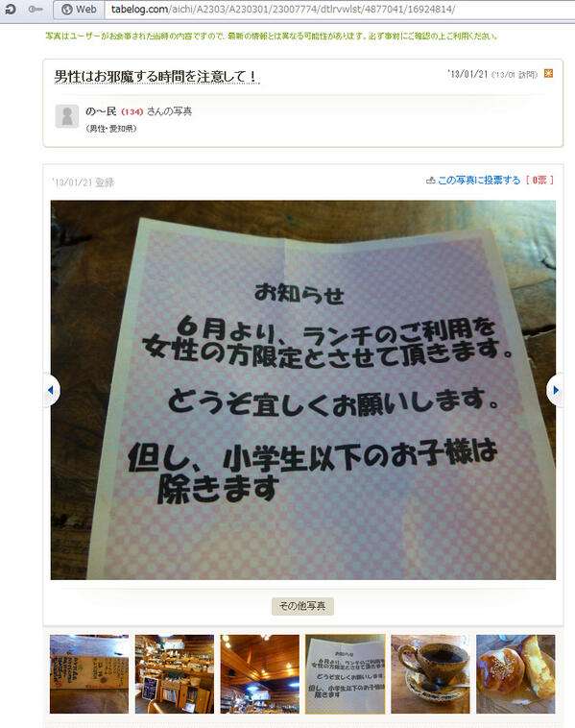The width and height of the screenshot is (575, 728).
Task: Click the reviewer's gray avatar icon
Action: click(67, 116)
